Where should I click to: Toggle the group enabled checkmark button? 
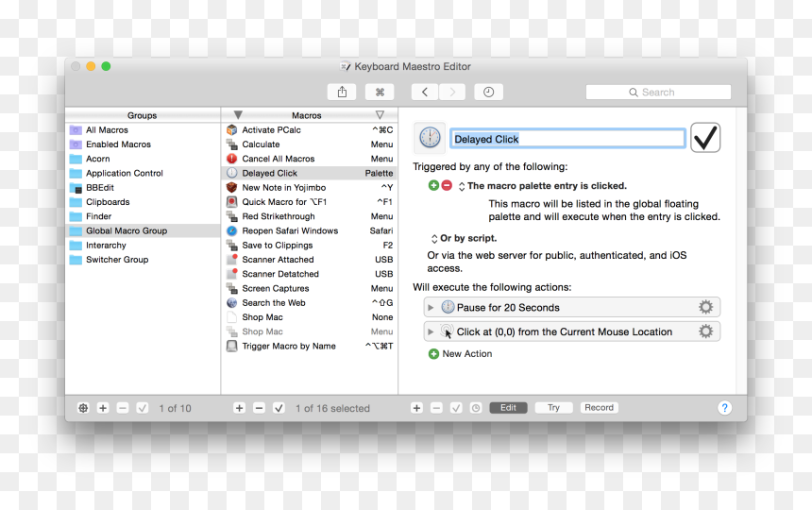(142, 408)
